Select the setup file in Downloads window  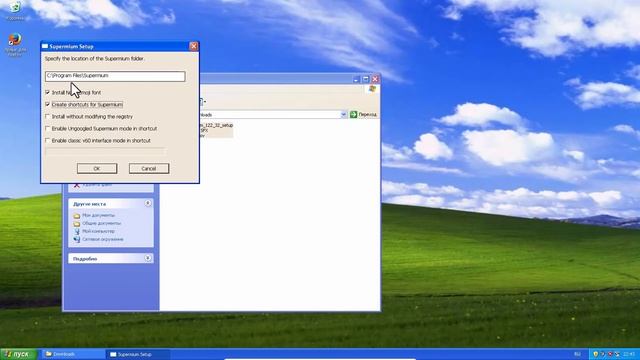pos(216,130)
